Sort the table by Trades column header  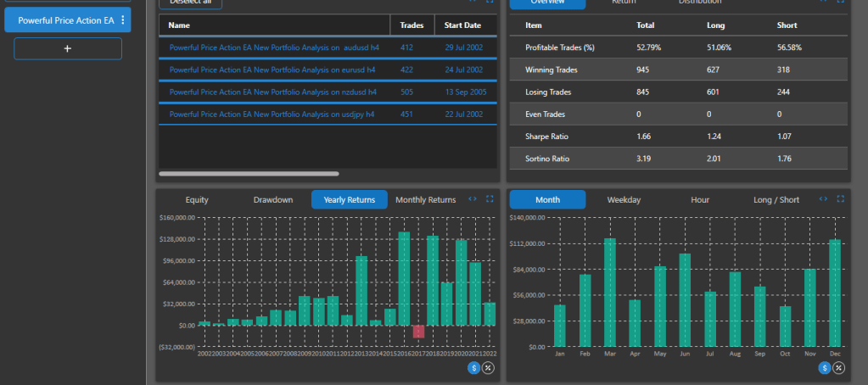coord(412,25)
